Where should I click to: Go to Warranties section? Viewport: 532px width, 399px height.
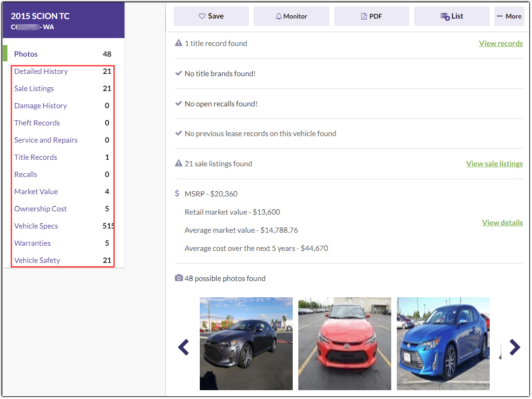32,243
